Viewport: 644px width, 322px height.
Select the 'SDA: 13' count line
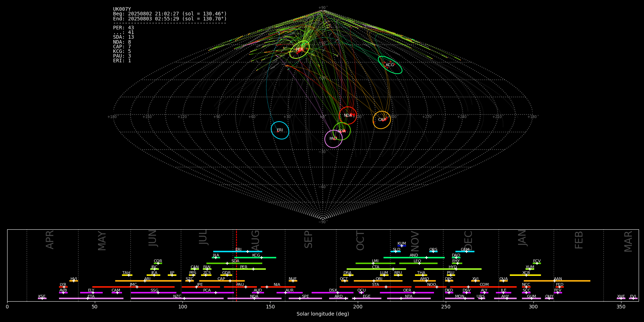123,37
